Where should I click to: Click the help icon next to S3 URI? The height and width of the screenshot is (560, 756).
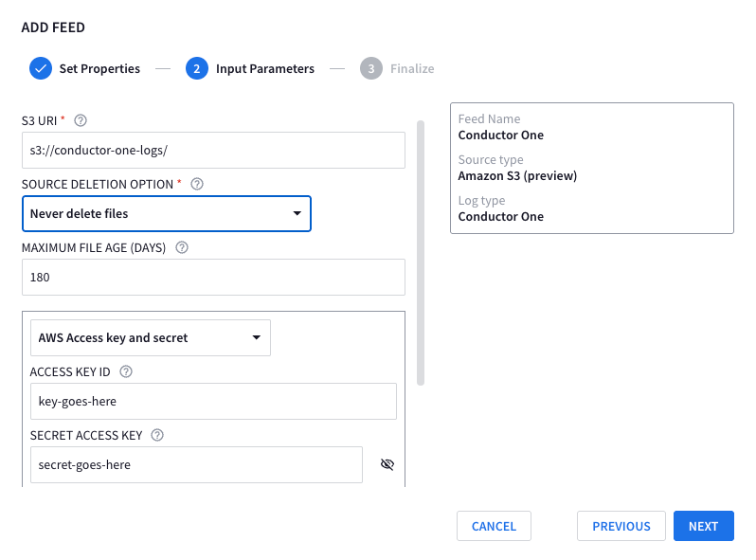[x=81, y=120]
